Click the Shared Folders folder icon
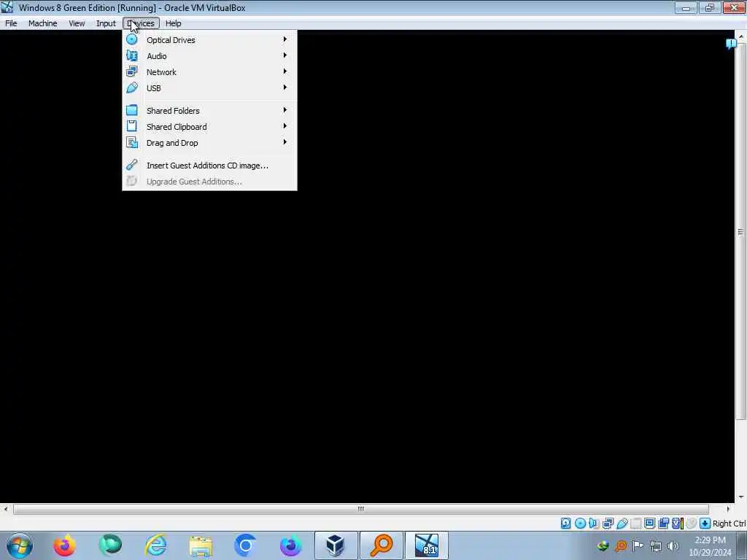The width and height of the screenshot is (747, 560). pyautogui.click(x=132, y=111)
